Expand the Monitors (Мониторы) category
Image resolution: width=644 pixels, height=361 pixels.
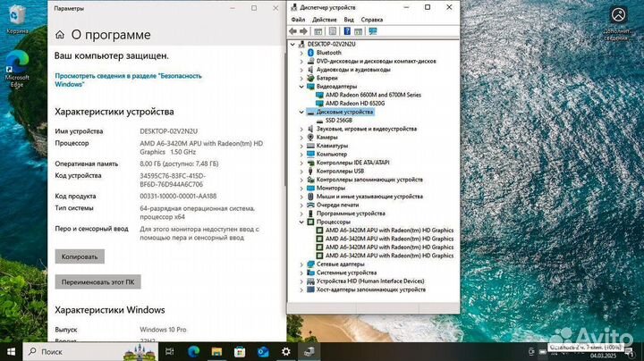301,188
